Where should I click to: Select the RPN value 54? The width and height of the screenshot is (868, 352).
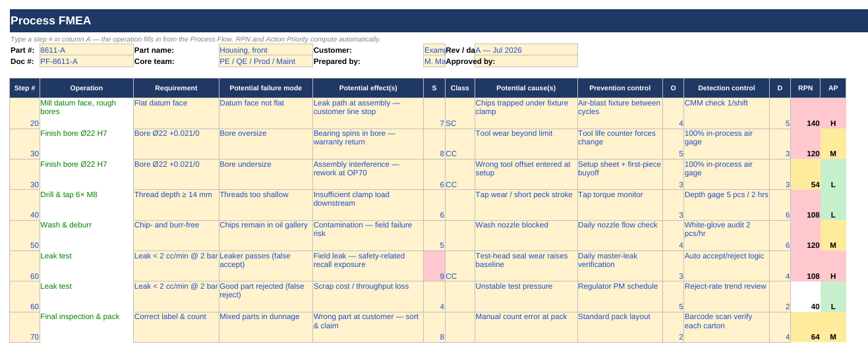[x=805, y=175]
